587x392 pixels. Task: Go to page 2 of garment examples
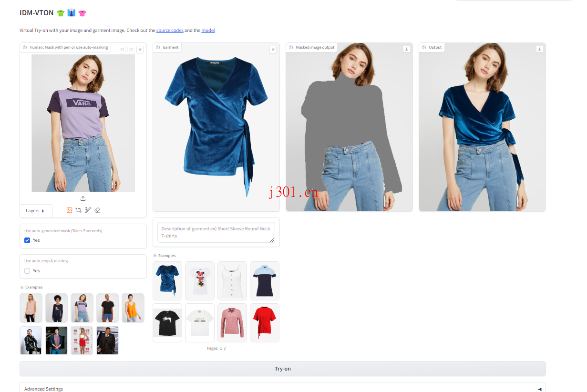pyautogui.click(x=225, y=348)
